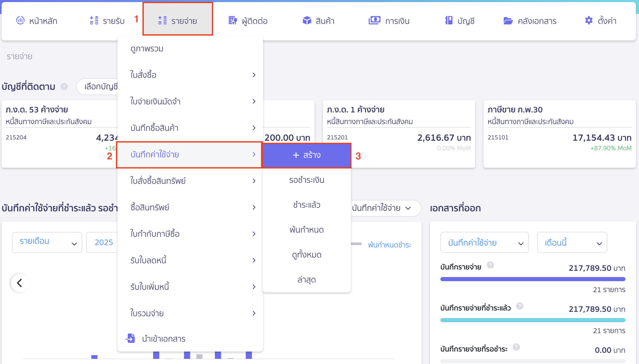639x364 pixels.
Task: Expand the ใบรวมจ่าย submenu arrow
Action: point(254,313)
